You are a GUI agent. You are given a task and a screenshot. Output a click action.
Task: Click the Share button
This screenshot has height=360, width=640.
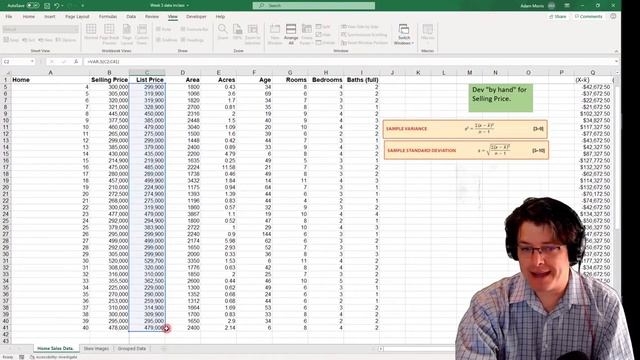[x=558, y=17]
